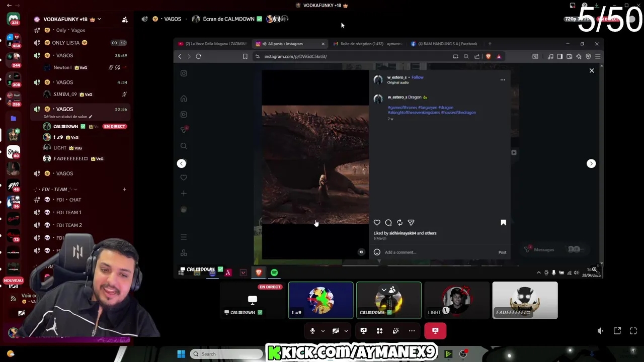Image resolution: width=644 pixels, height=362 pixels.
Task: Click the purple folder icon in server list
Action: [x=14, y=118]
